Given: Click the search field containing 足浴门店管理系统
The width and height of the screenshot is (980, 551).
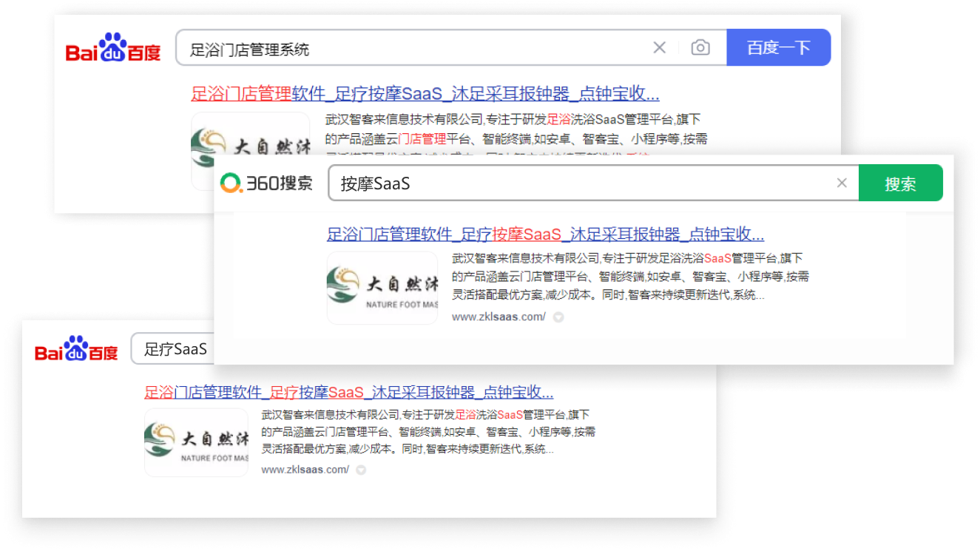Looking at the screenshot, I should [x=407, y=49].
